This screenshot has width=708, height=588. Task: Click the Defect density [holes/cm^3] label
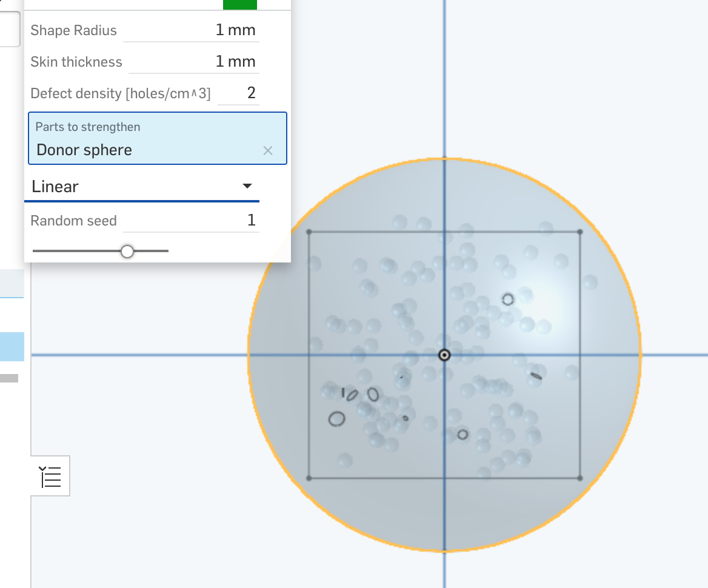[121, 93]
